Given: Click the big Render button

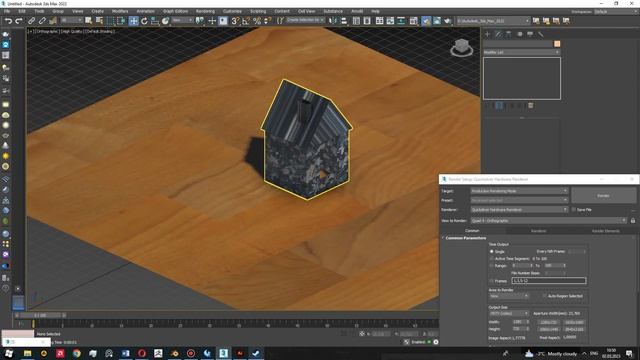Looking at the screenshot, I should point(603,196).
